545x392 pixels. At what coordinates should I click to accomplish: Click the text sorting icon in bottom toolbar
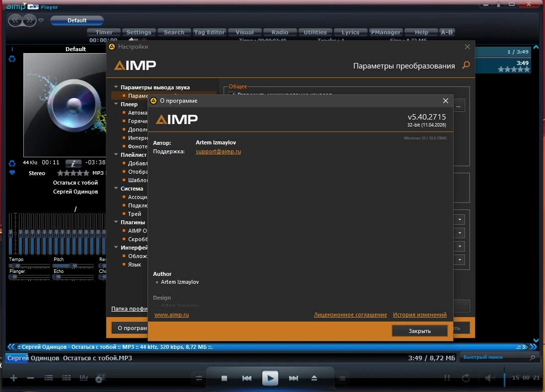[84, 378]
